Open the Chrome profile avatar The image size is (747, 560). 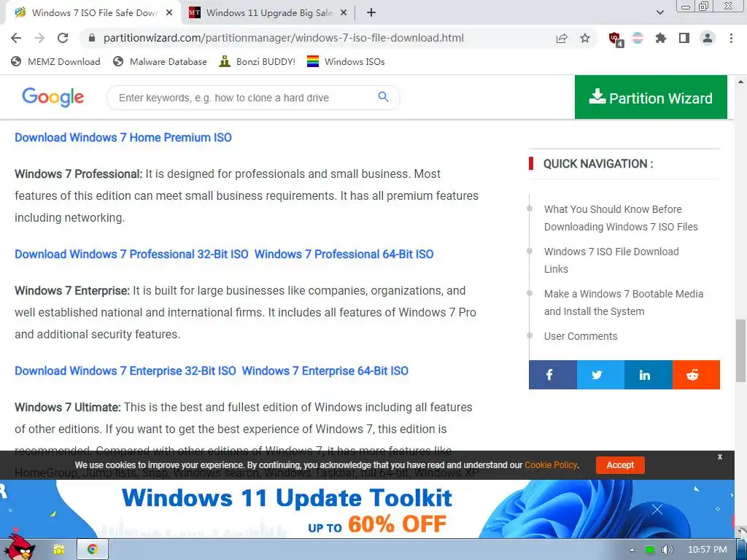[x=708, y=38]
